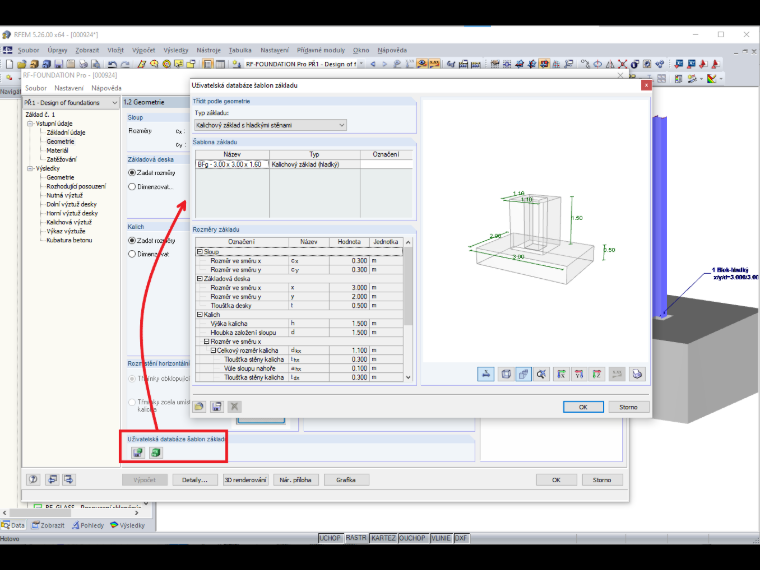Click the color scale icon in second toolbar row
Image resolution: width=760 pixels, height=570 pixels.
coord(712,79)
